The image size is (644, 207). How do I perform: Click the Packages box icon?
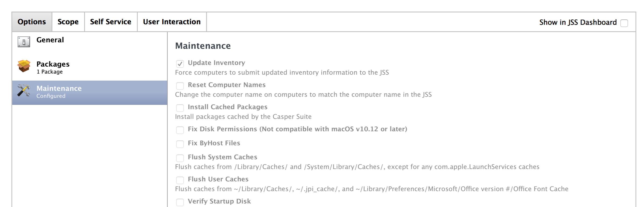(24, 66)
